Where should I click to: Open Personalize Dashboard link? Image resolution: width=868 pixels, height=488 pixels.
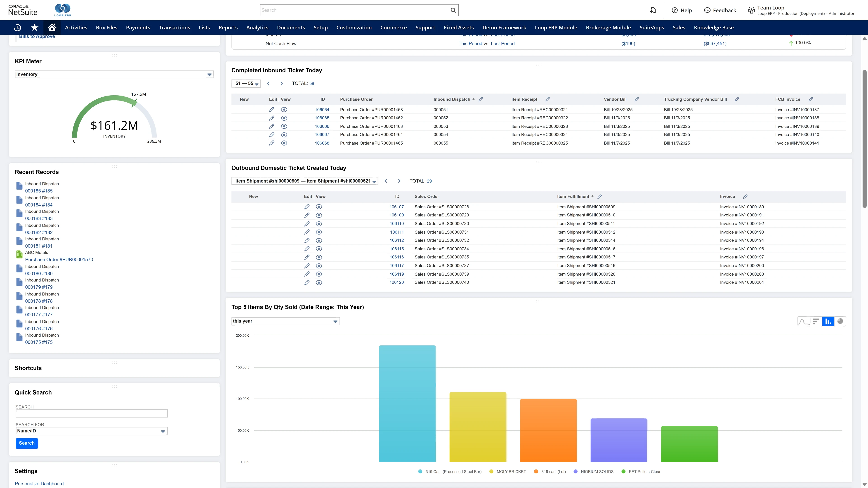39,484
